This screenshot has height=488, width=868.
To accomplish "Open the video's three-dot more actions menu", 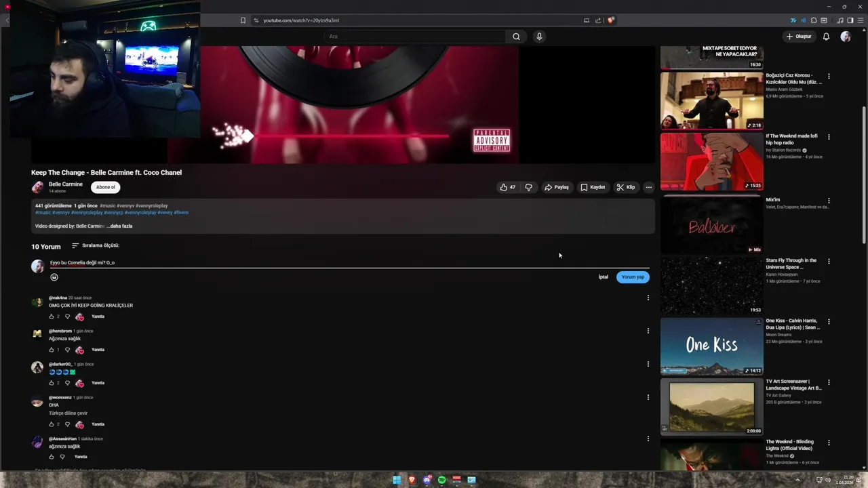I will click(649, 187).
